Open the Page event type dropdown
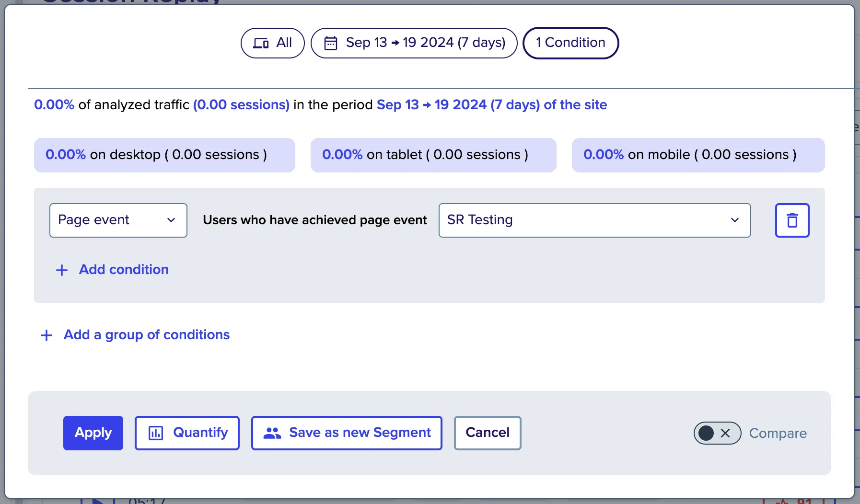 point(118,220)
